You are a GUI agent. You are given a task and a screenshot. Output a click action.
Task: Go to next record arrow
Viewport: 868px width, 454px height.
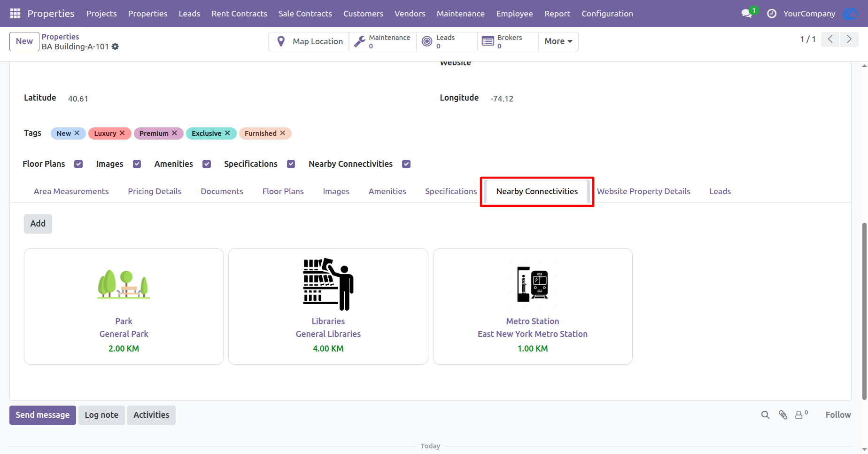[849, 39]
